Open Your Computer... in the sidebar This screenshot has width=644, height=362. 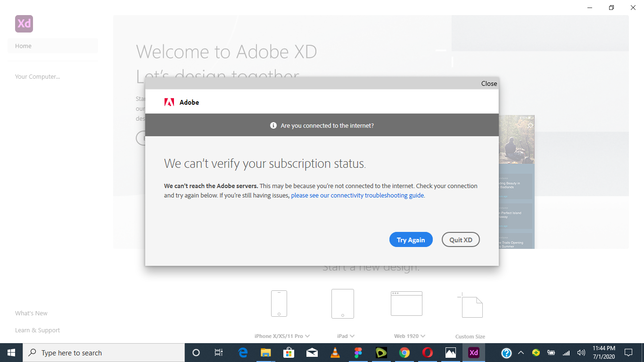click(38, 77)
